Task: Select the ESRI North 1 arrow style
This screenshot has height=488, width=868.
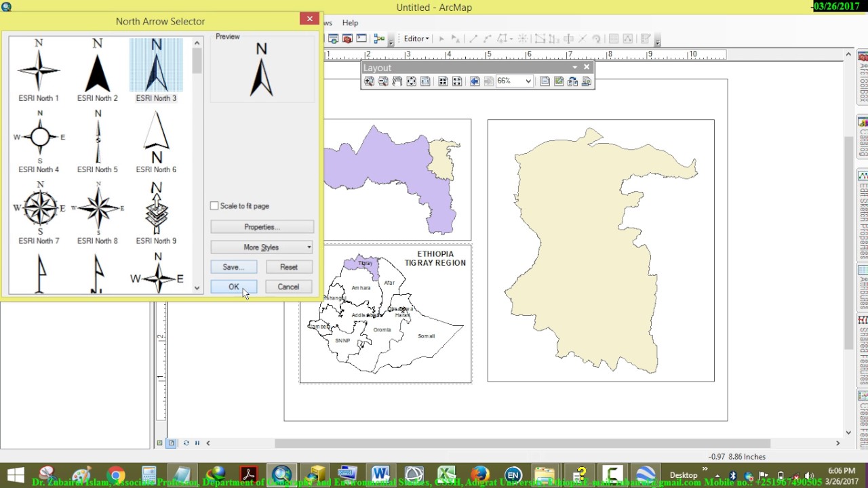Action: tap(39, 70)
